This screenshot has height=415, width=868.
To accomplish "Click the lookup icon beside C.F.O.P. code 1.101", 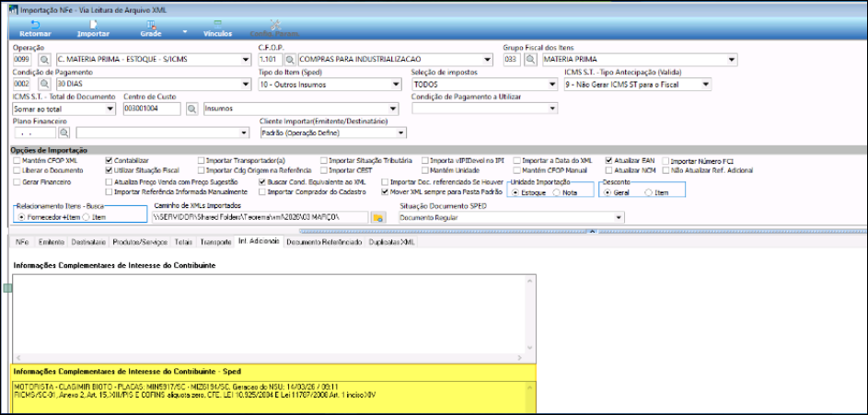I will 290,61.
